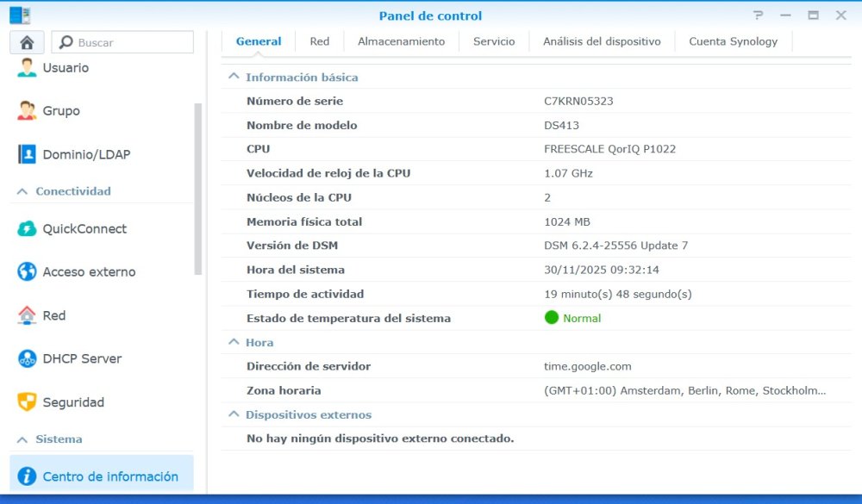This screenshot has height=504, width=862.
Task: Select the QuickConnect sidebar label
Action: [84, 228]
